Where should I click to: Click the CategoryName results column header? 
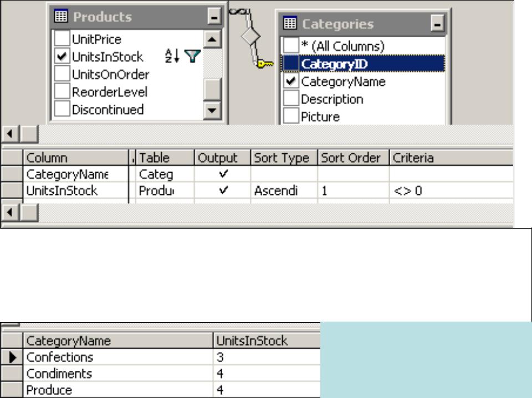[117, 340]
